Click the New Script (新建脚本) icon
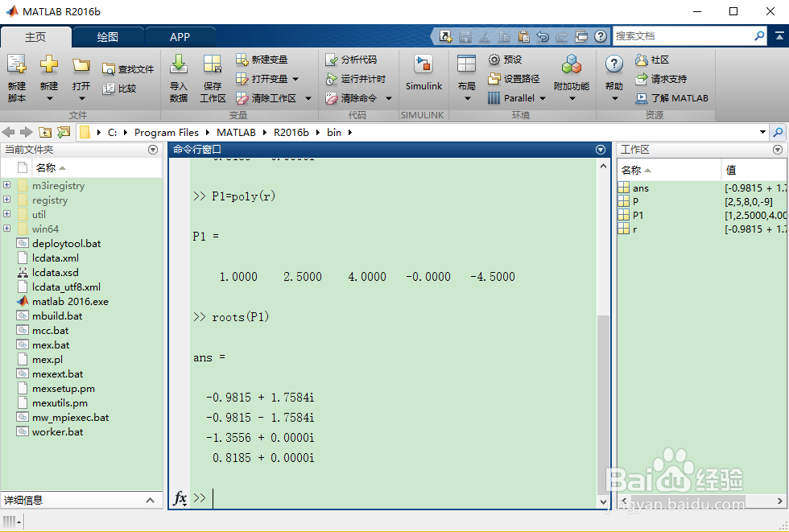789x532 pixels. (x=17, y=65)
